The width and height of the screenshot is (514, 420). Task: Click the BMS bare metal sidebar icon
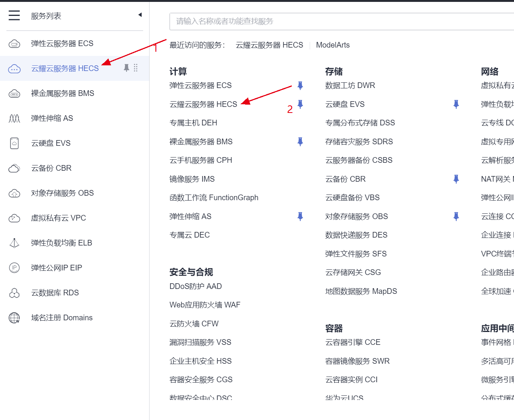(x=14, y=94)
